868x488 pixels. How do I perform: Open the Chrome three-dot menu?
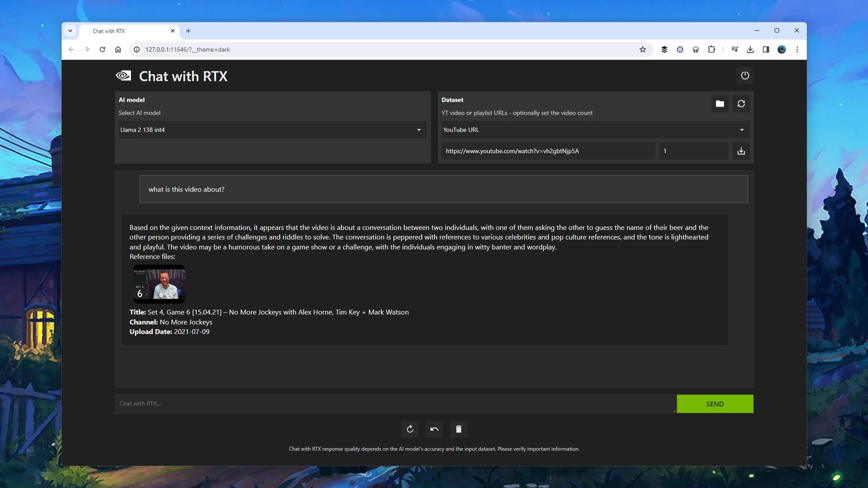click(x=797, y=49)
